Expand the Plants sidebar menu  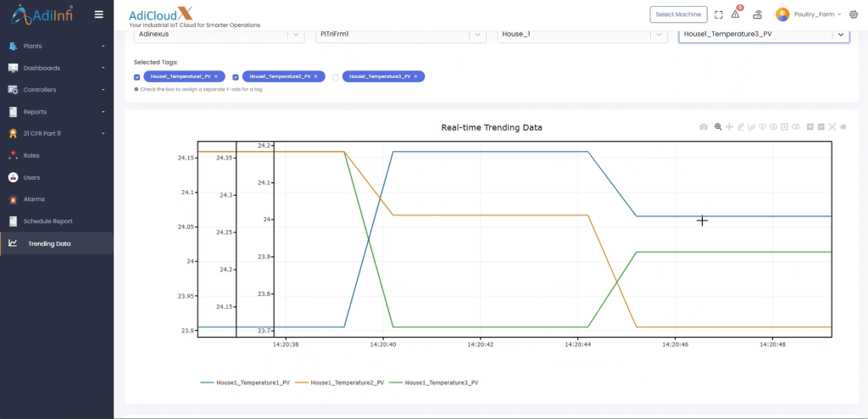pos(57,46)
